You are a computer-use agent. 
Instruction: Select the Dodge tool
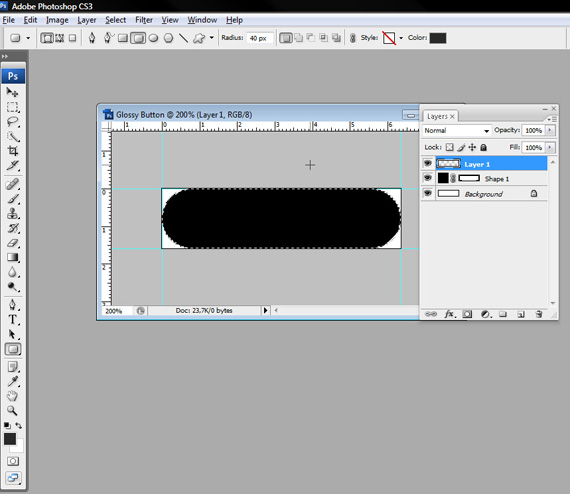click(x=12, y=287)
